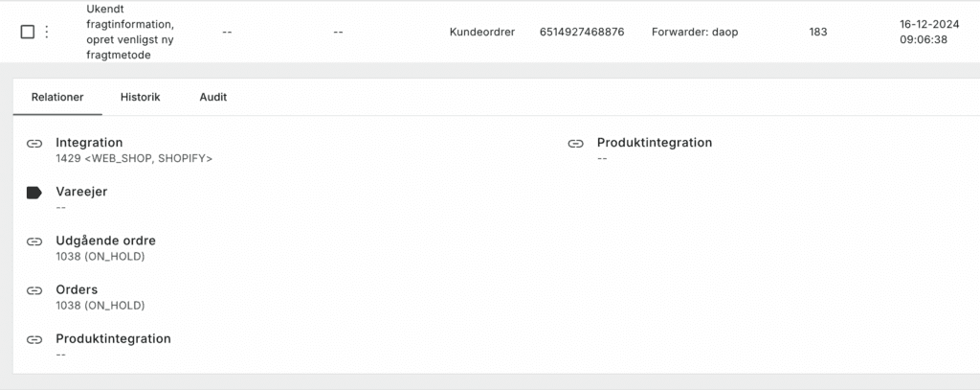
Task: Click the Forwarder: daop cell
Action: coord(694,32)
